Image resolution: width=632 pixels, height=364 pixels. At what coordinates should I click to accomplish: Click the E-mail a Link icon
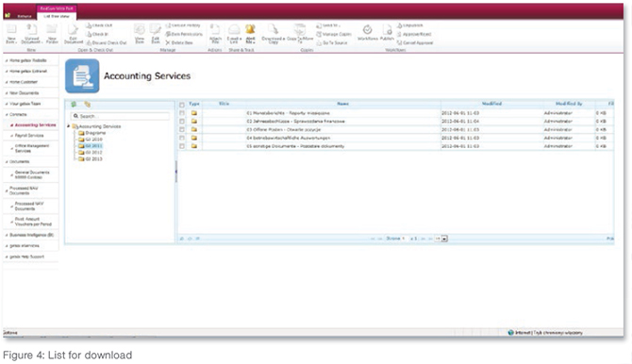tap(234, 29)
